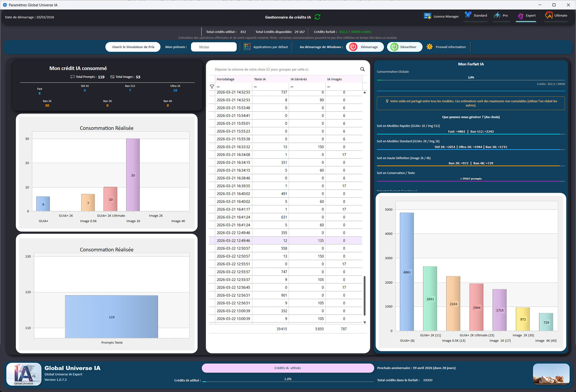Click the Applications par défaut grid icon
576x392 pixels.
[x=247, y=47]
